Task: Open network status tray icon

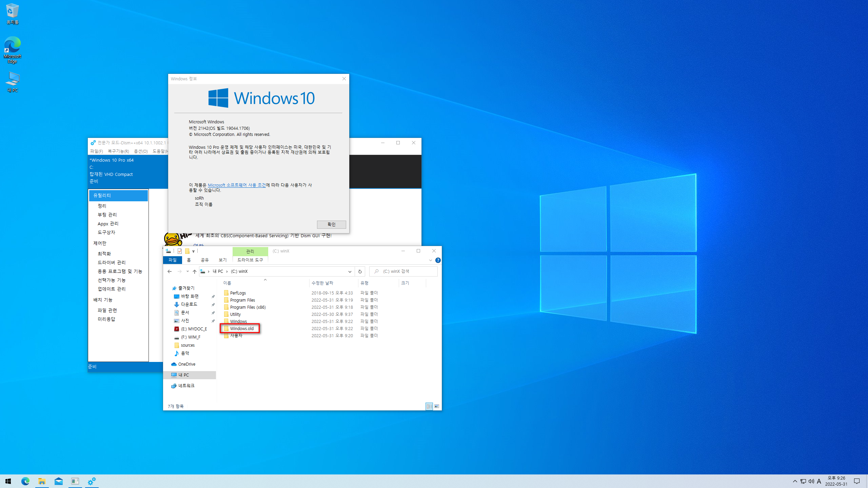Action: click(x=803, y=481)
